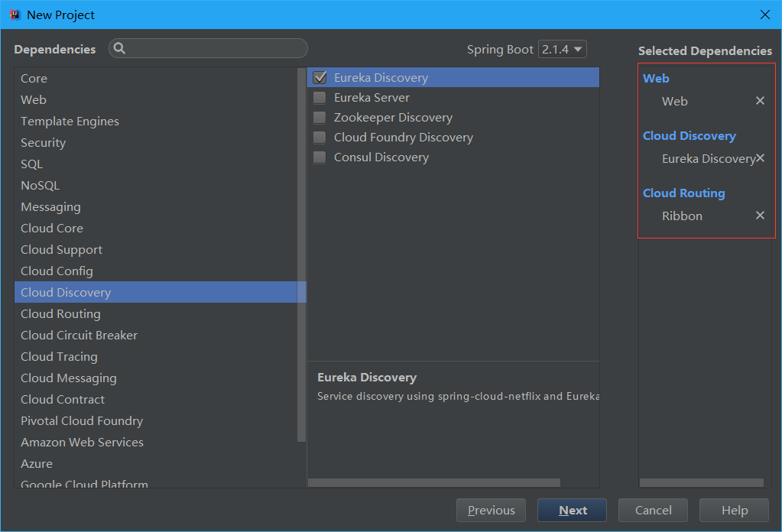This screenshot has height=532, width=782.
Task: Select the Pivotal Cloud Foundry category
Action: (x=156, y=421)
